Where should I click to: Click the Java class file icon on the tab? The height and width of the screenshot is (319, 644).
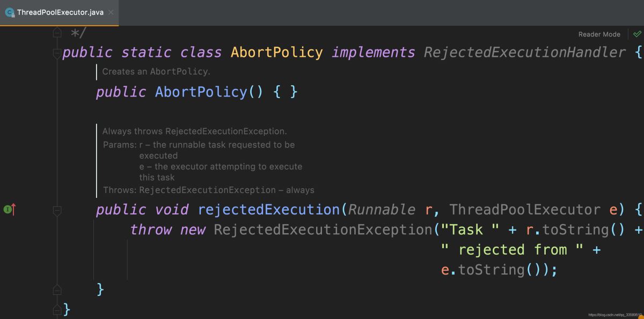point(10,12)
